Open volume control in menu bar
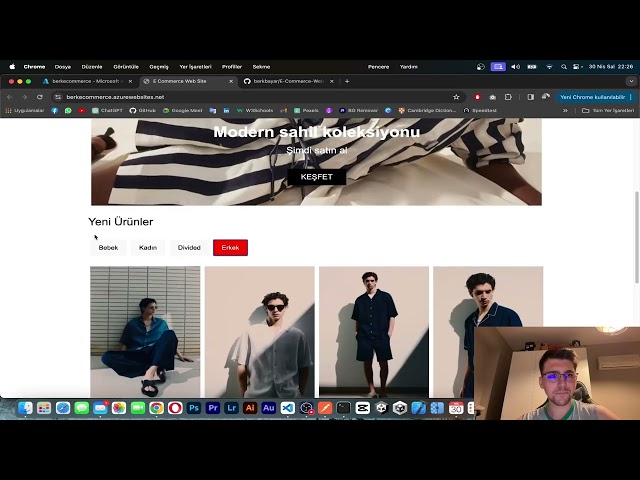 (x=516, y=67)
